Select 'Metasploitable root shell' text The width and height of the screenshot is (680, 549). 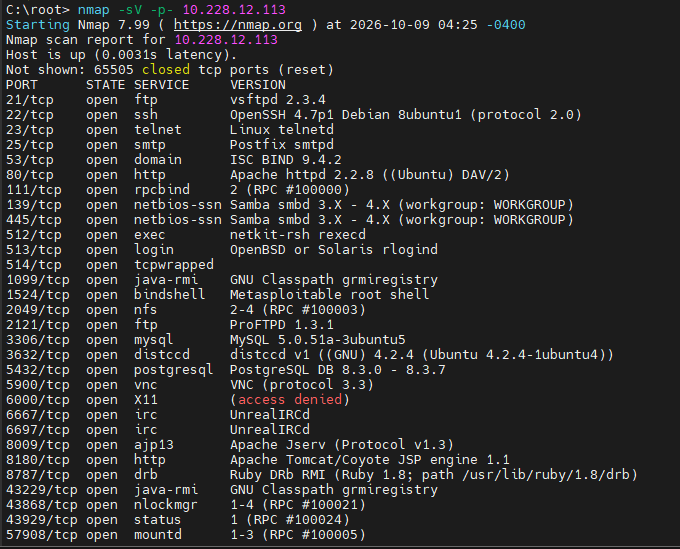(x=330, y=295)
